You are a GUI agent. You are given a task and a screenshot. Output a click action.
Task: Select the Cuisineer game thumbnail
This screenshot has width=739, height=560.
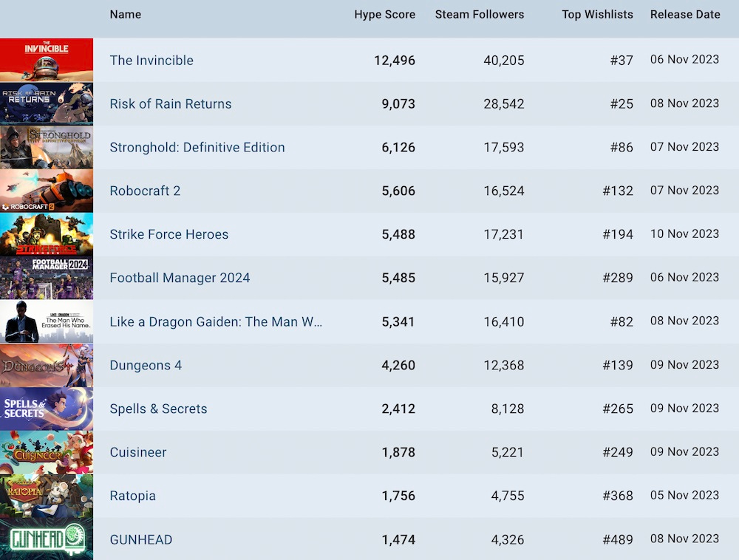(46, 452)
